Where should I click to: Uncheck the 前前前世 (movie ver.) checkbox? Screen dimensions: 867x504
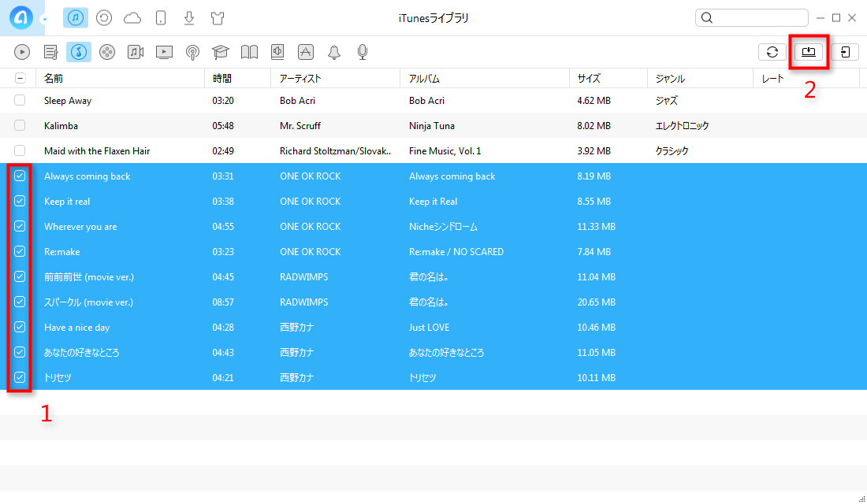[20, 276]
